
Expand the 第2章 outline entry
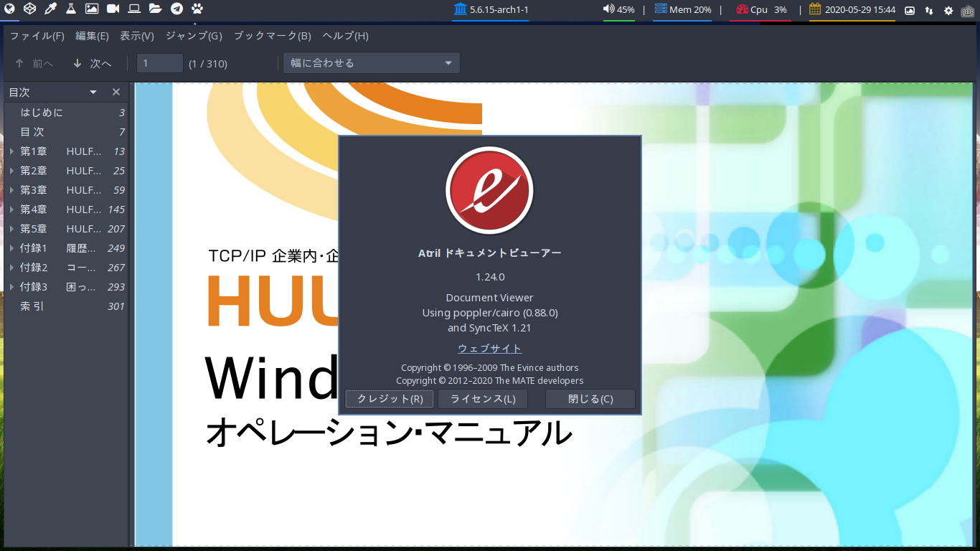tap(12, 171)
